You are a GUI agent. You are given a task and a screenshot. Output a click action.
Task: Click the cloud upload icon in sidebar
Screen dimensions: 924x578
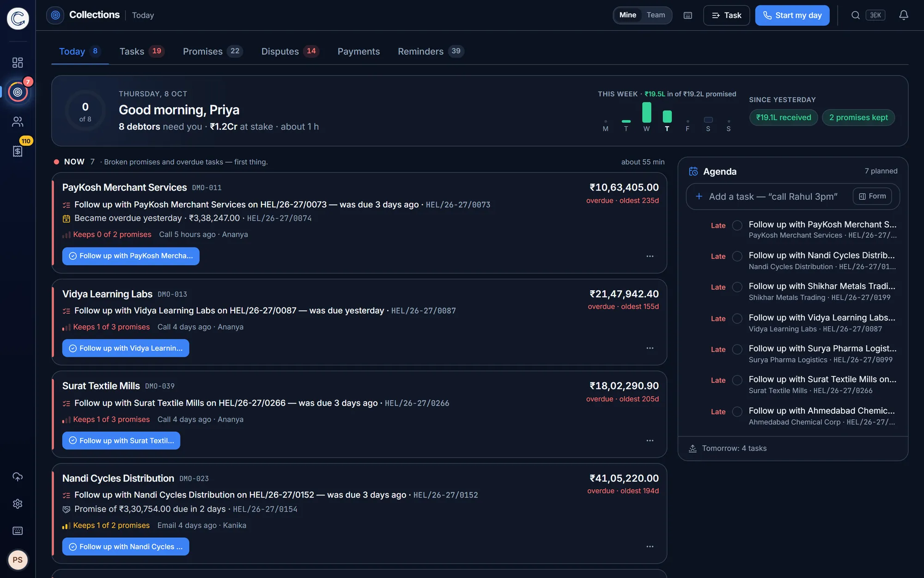[x=18, y=477]
